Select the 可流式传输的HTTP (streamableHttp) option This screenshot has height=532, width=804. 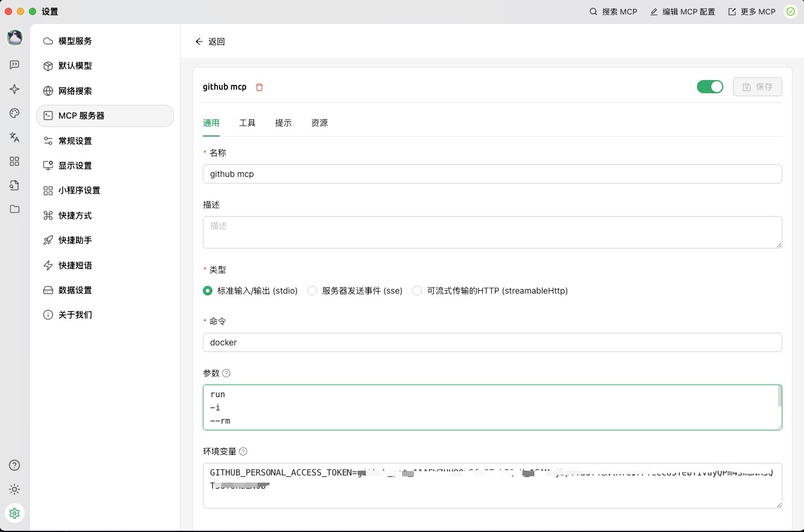point(490,291)
